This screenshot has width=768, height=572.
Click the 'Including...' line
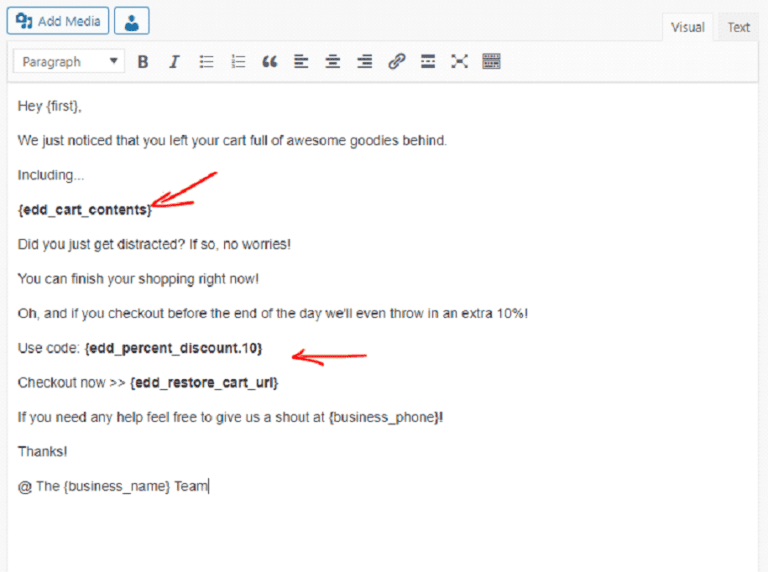[51, 175]
